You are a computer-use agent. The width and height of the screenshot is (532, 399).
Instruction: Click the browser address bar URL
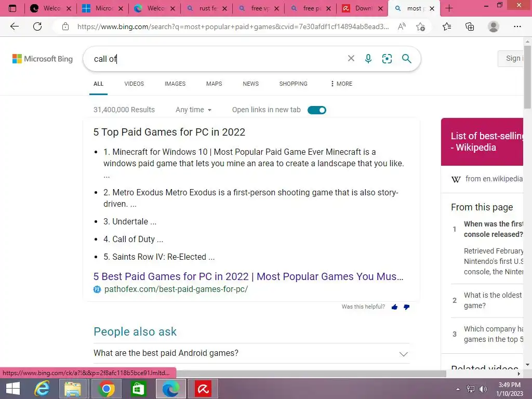coord(233,26)
